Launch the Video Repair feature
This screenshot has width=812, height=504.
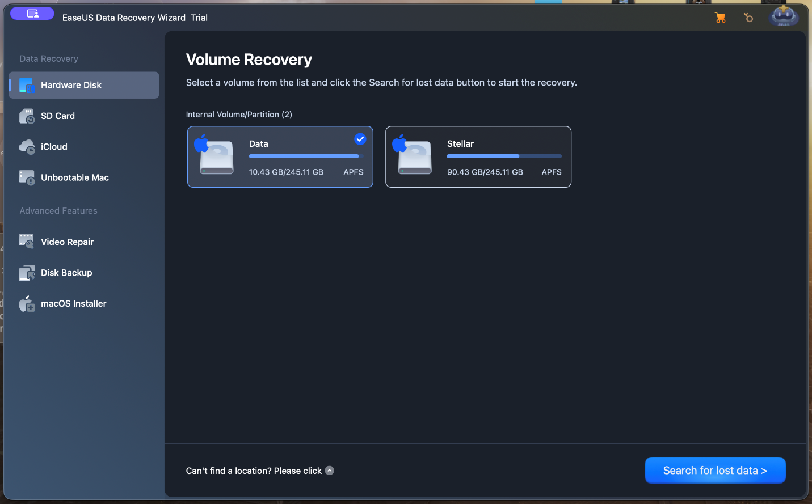[67, 242]
